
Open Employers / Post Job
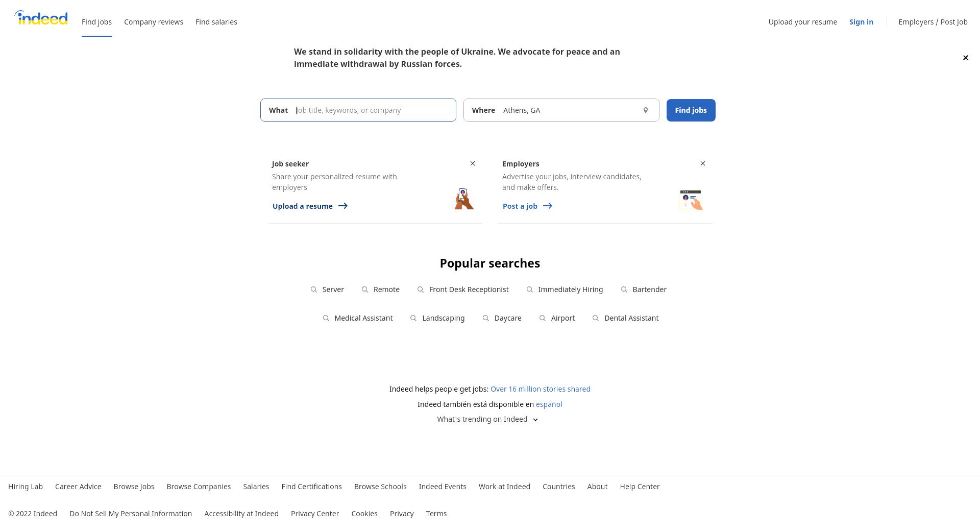(x=933, y=22)
